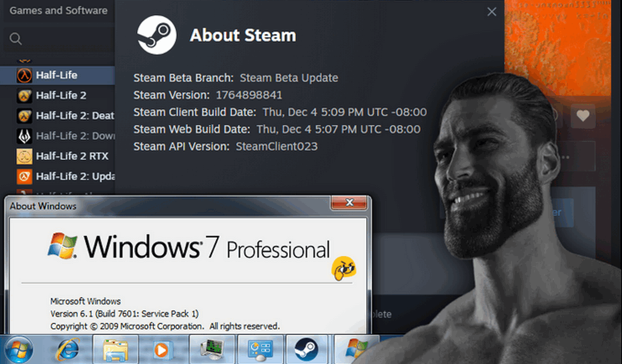Switch to Steam in the taskbar

(307, 349)
